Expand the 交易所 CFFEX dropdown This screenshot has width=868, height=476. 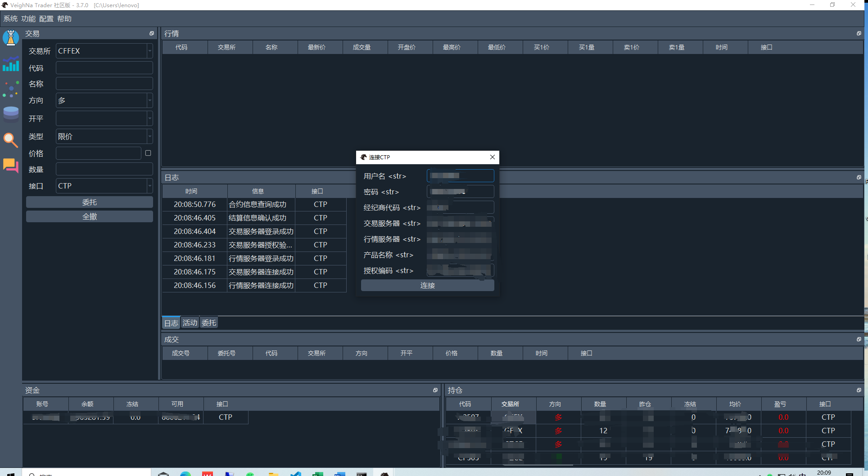click(149, 51)
